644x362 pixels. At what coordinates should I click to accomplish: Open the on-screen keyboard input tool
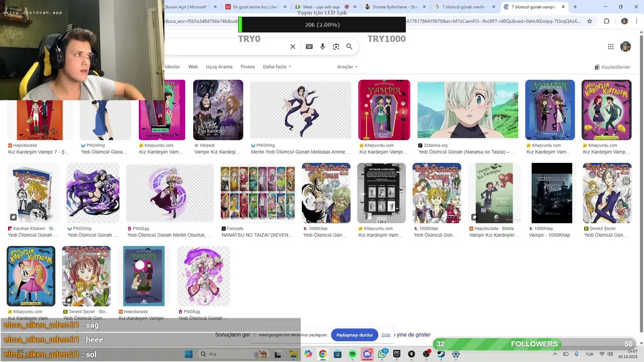[309, 47]
